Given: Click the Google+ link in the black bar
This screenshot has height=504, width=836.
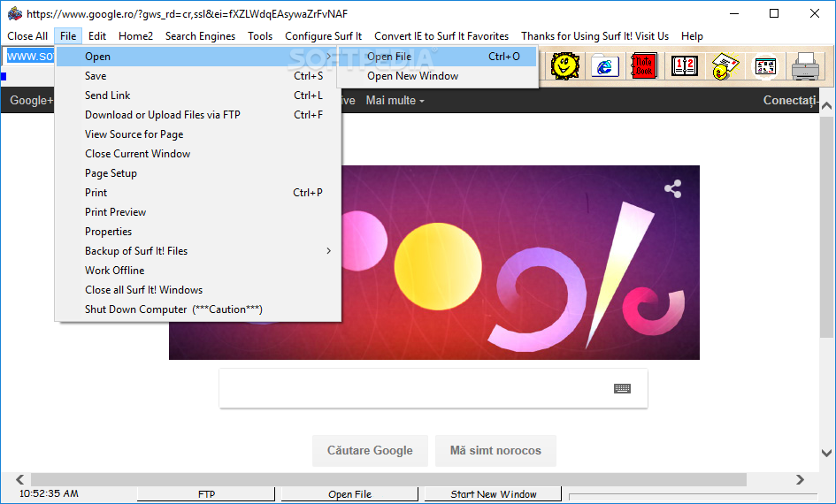Looking at the screenshot, I should (x=32, y=100).
